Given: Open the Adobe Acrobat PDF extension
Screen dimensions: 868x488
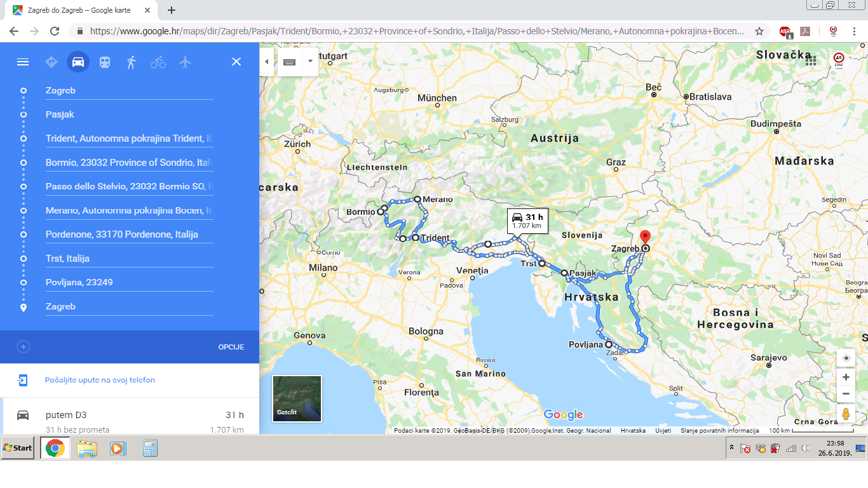Looking at the screenshot, I should 806,31.
